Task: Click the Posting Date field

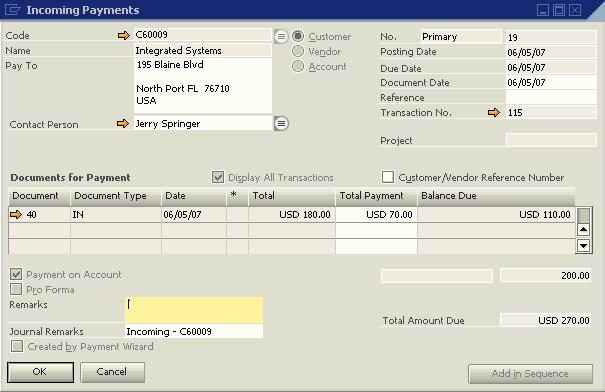Action: tap(551, 52)
